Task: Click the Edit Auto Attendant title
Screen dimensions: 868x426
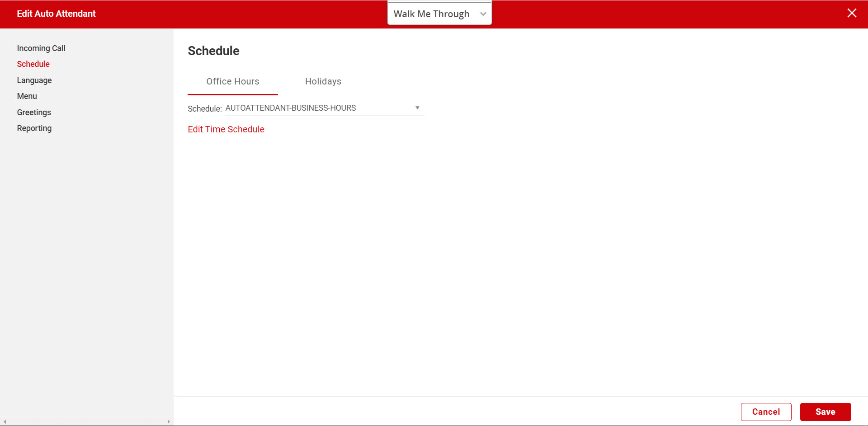Action: (x=56, y=14)
